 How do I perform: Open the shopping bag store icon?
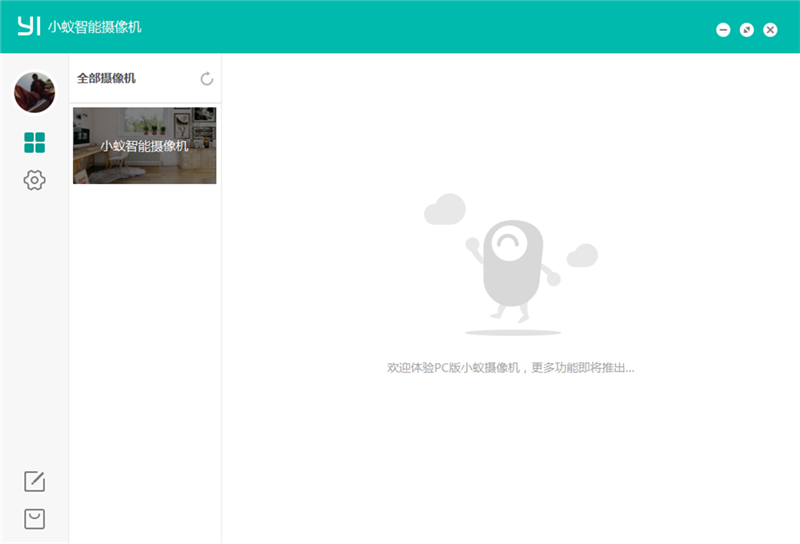coord(34,518)
